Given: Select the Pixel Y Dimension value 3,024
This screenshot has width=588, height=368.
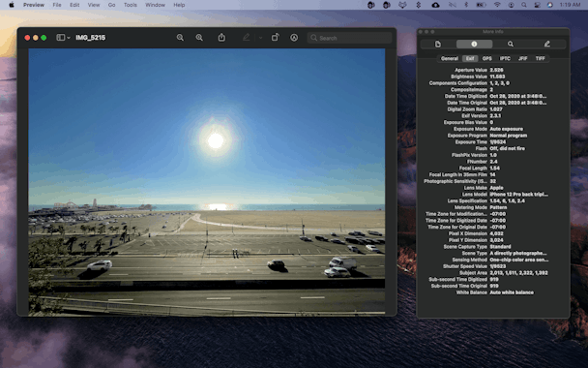Looking at the screenshot, I should coord(496,240).
